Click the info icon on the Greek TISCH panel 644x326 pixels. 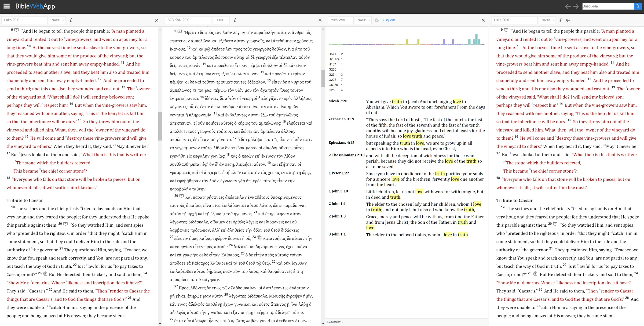(235, 20)
